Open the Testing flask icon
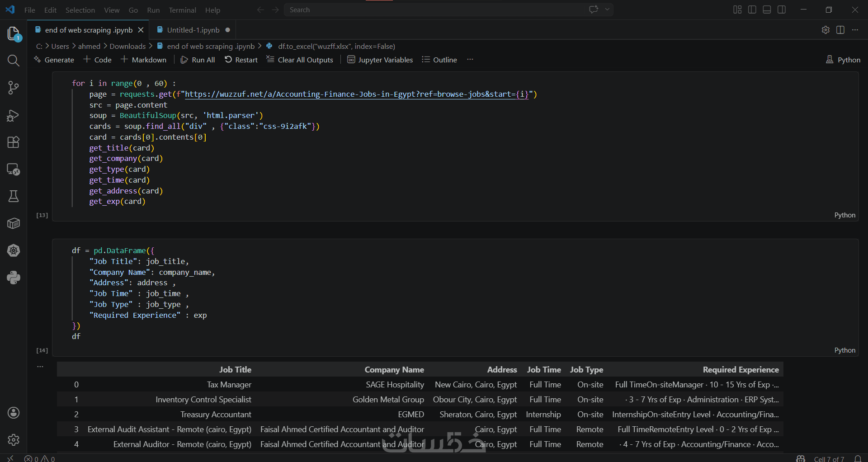 tap(14, 196)
